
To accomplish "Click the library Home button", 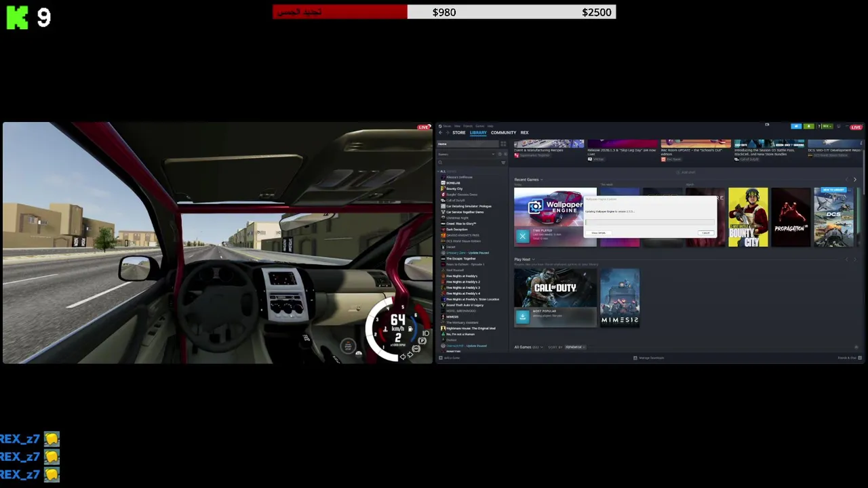I will pyautogui.click(x=469, y=144).
